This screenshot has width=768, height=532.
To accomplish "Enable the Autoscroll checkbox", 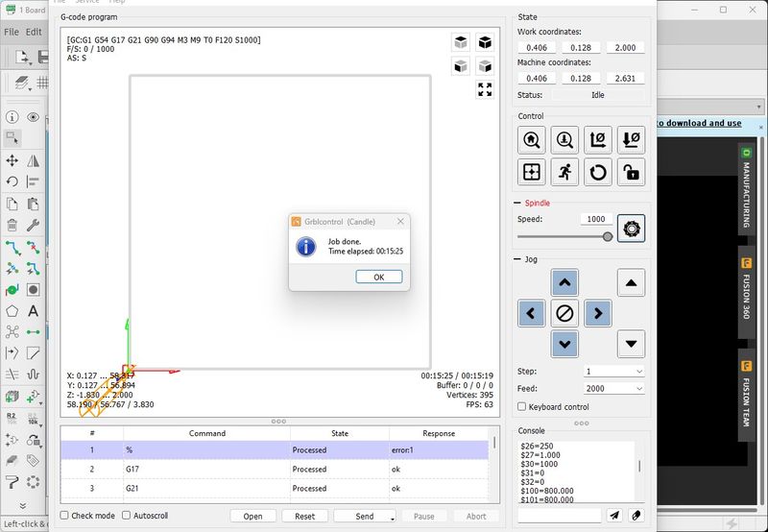I will pos(127,516).
